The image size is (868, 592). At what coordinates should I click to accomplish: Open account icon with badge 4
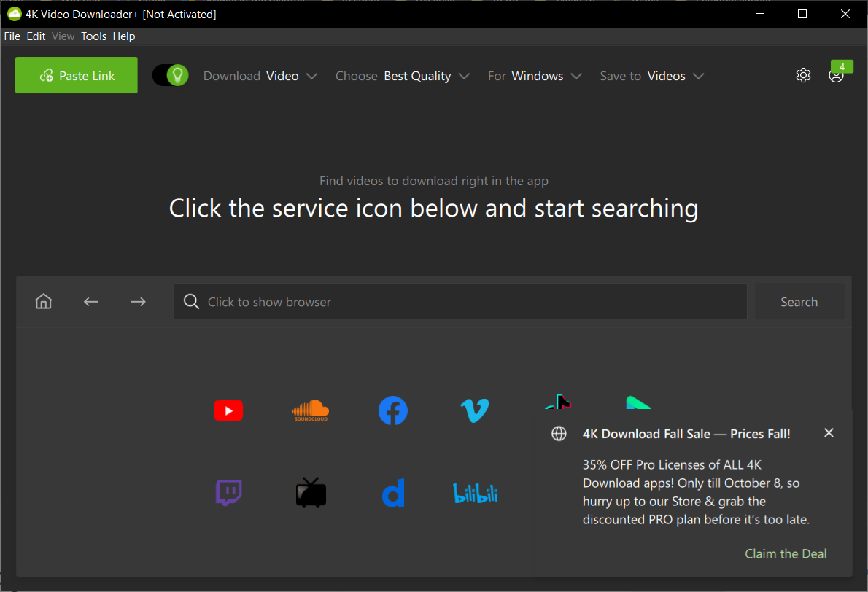[x=837, y=75]
